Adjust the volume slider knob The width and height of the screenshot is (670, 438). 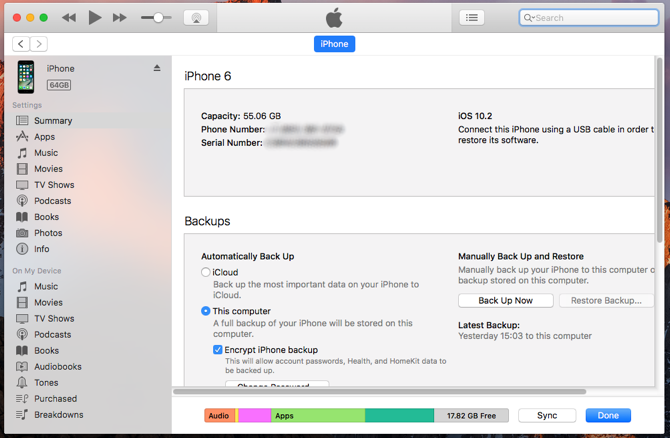[x=158, y=18]
